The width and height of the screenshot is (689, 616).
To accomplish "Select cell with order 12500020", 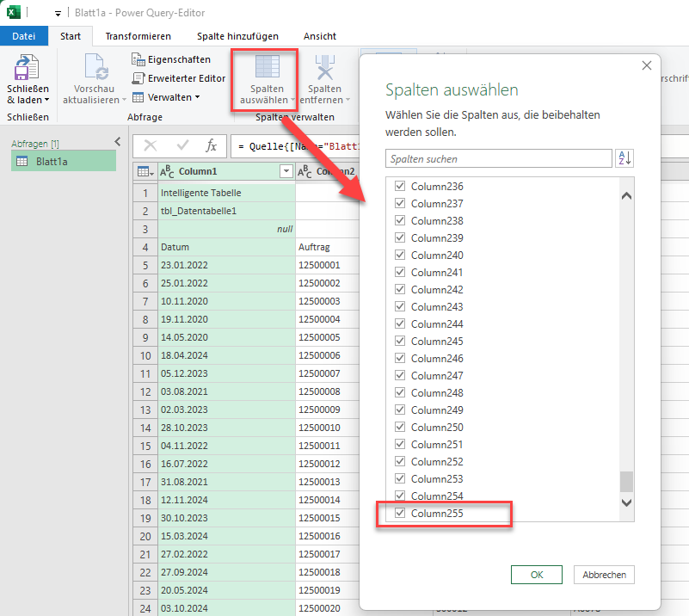I will 328,608.
